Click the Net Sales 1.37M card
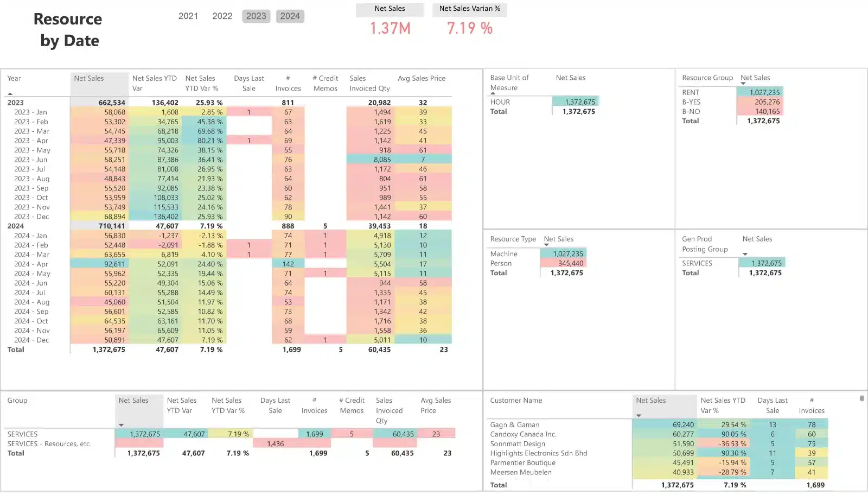Screen dimensions: 868x495 [x=390, y=28]
